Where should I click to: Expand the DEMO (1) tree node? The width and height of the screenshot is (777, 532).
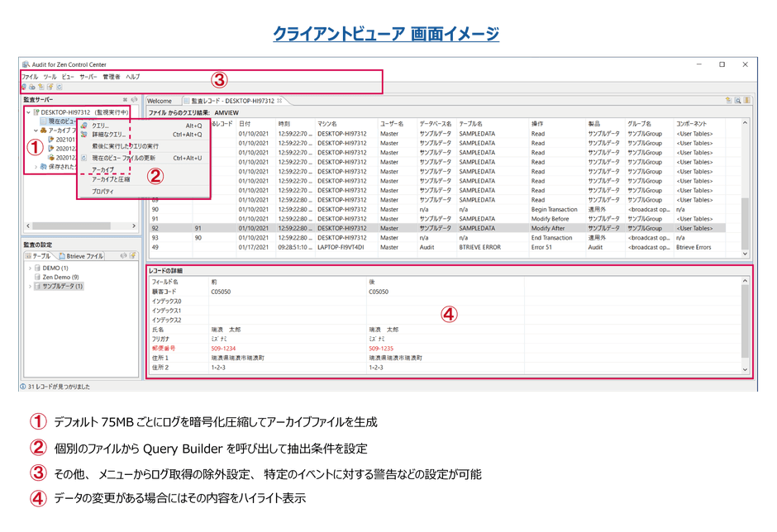point(30,268)
